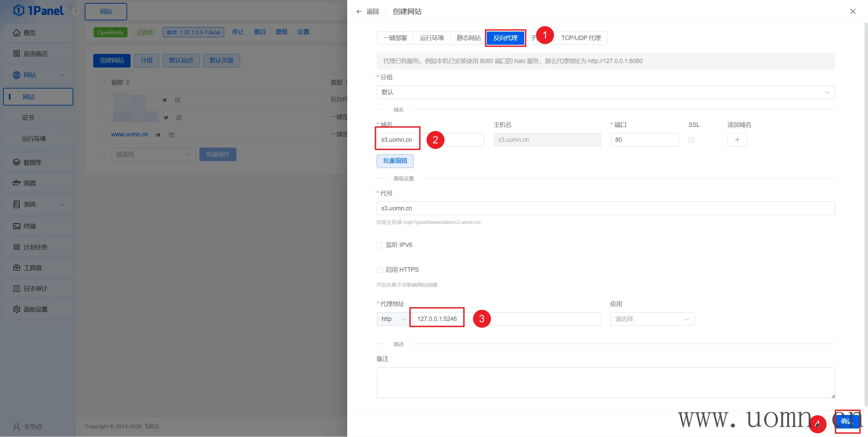Open 容器 via the Docker icon
868x437 pixels.
click(17, 183)
